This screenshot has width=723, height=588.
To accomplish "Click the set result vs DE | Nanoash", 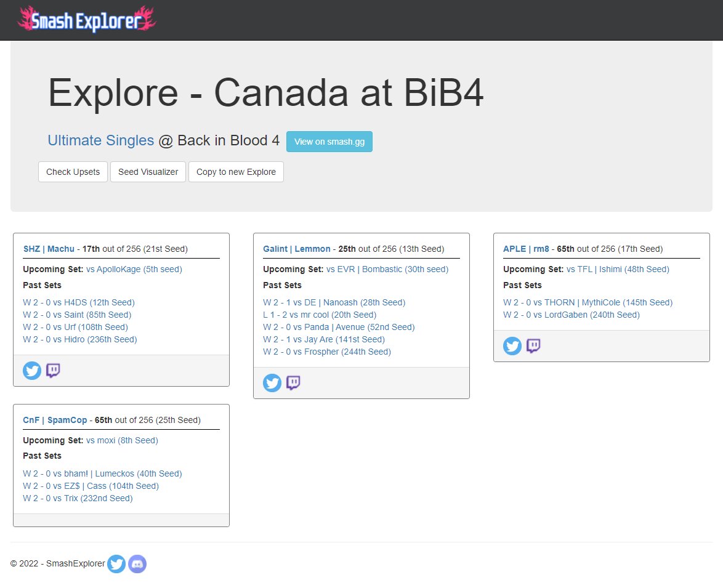I will (334, 302).
